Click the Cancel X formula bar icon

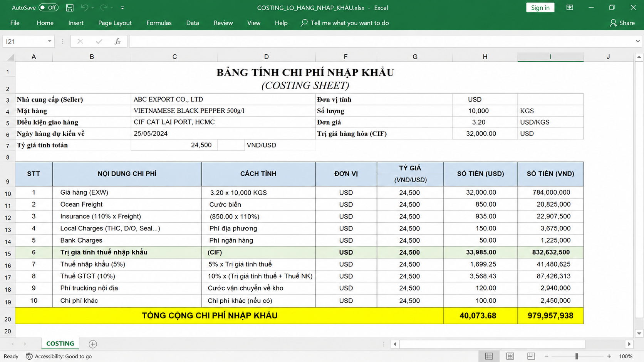point(80,42)
